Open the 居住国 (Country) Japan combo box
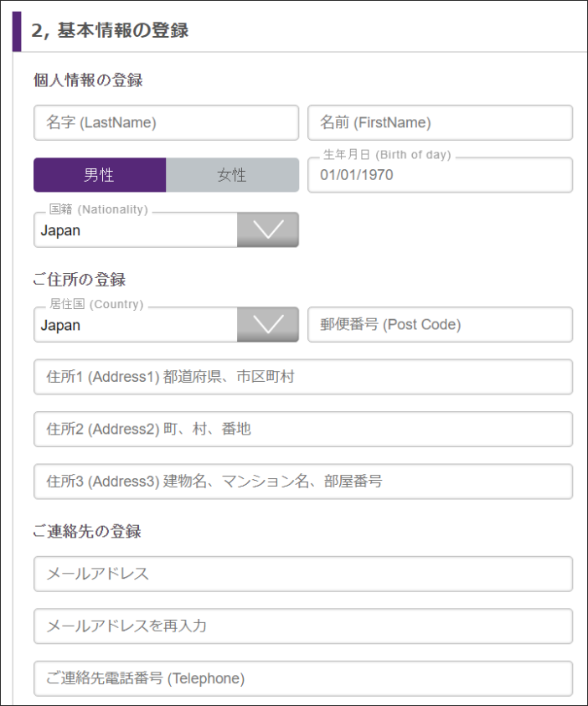 click(166, 325)
